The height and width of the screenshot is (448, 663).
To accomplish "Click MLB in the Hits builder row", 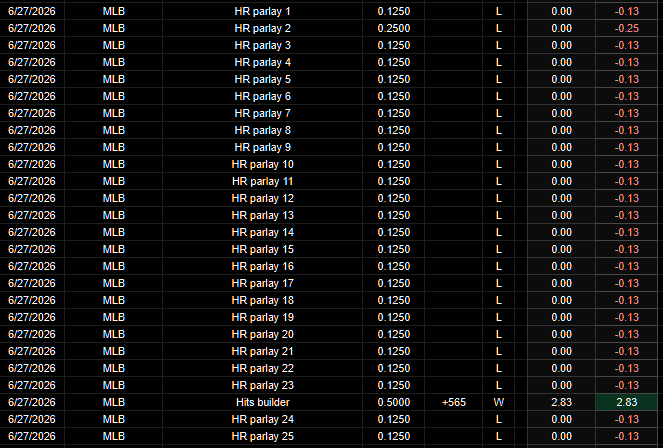I will pyautogui.click(x=113, y=402).
